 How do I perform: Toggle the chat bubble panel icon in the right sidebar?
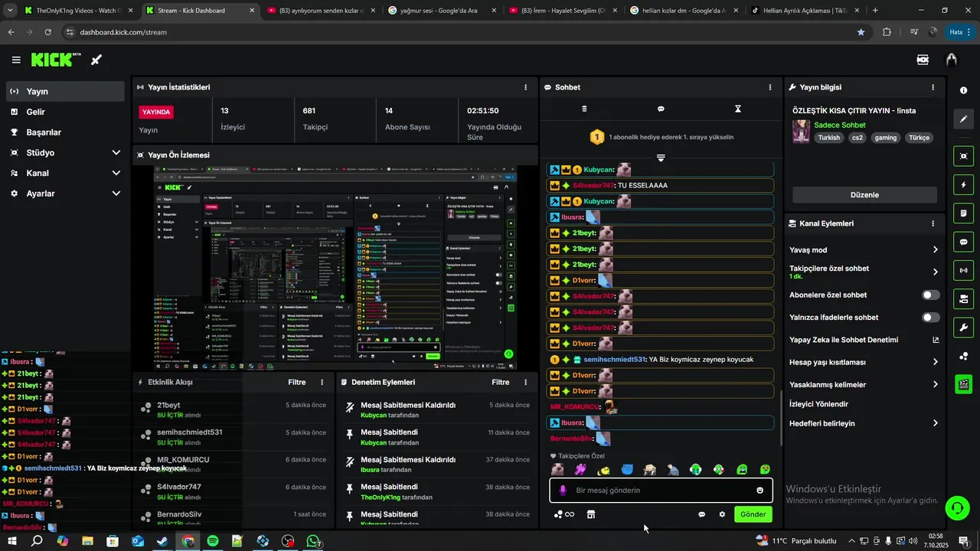pyautogui.click(x=963, y=242)
